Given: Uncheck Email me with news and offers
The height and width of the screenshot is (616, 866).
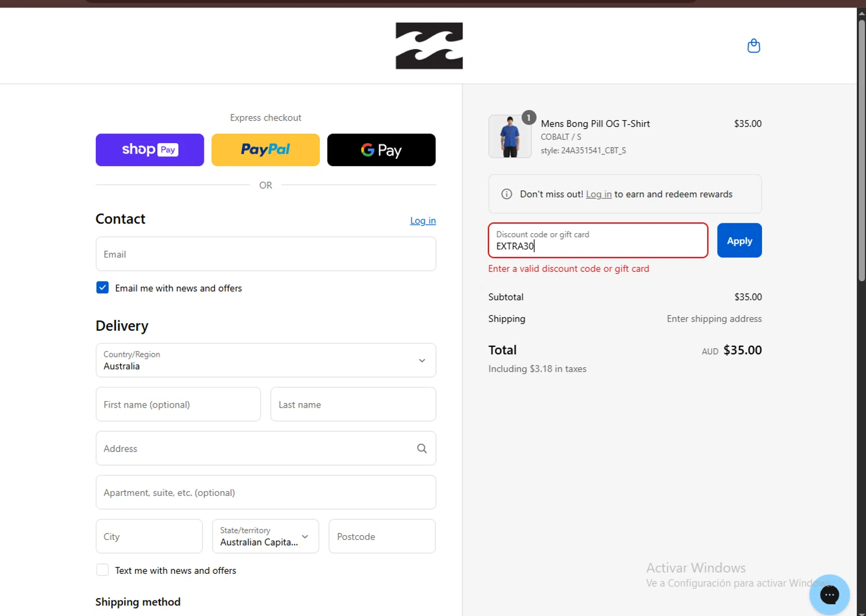Looking at the screenshot, I should [x=102, y=288].
